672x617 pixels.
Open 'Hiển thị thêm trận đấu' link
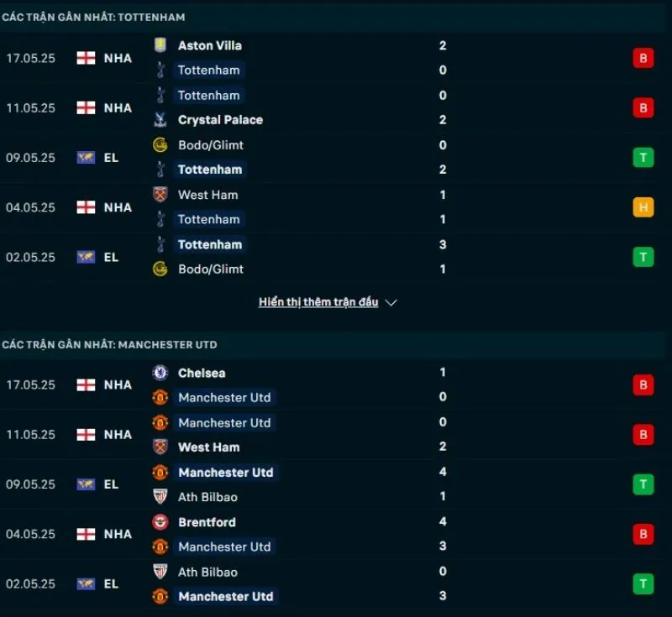(318, 302)
